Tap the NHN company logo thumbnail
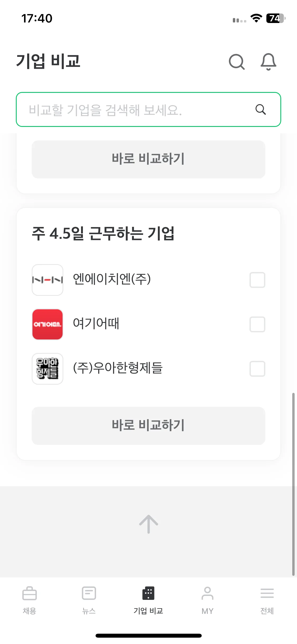297x644 pixels. click(x=48, y=280)
